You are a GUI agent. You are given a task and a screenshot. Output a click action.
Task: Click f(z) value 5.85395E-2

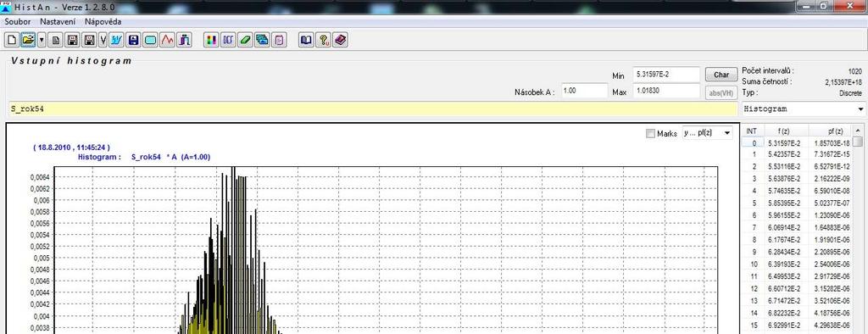783,203
